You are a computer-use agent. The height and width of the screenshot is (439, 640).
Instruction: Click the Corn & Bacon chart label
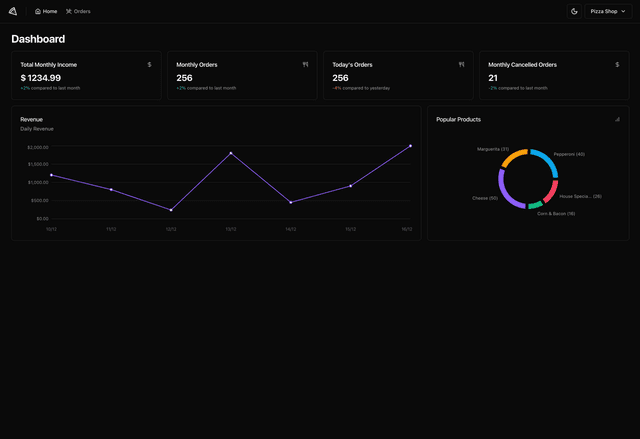pyautogui.click(x=556, y=213)
